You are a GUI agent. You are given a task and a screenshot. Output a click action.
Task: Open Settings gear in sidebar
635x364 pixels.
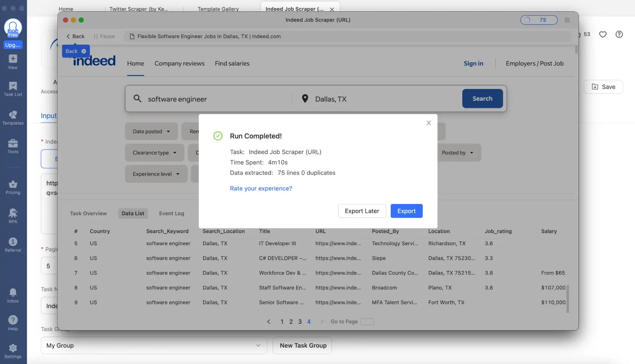tap(13, 351)
